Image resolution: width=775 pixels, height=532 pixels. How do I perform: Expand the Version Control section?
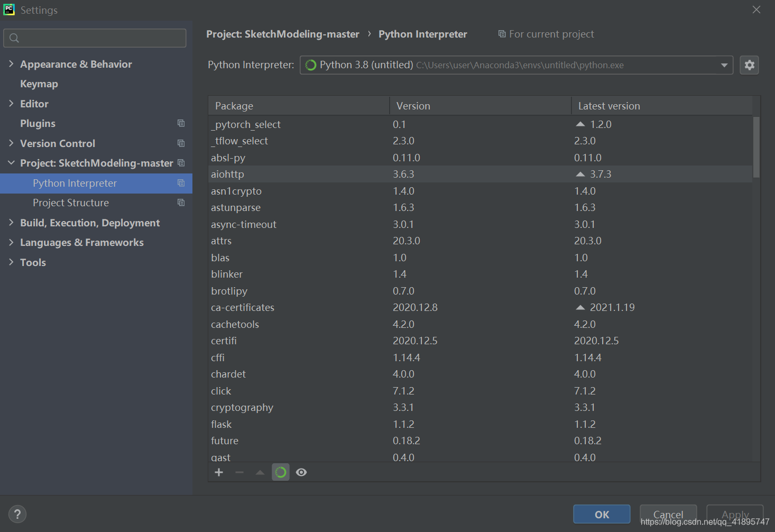coord(11,143)
